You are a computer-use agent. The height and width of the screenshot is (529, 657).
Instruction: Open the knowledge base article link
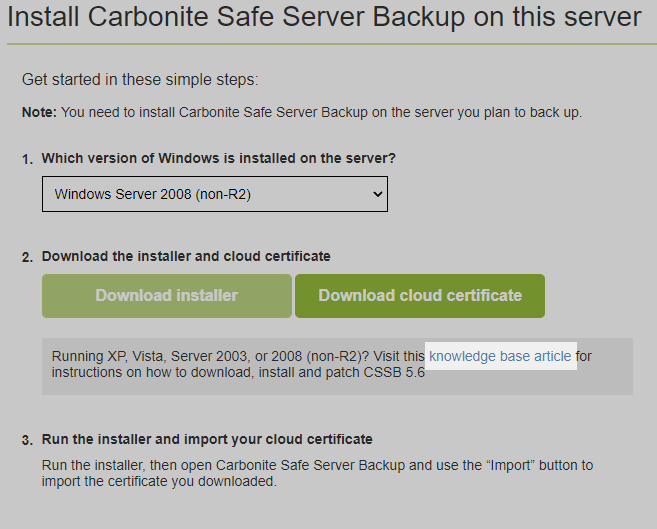click(x=500, y=356)
